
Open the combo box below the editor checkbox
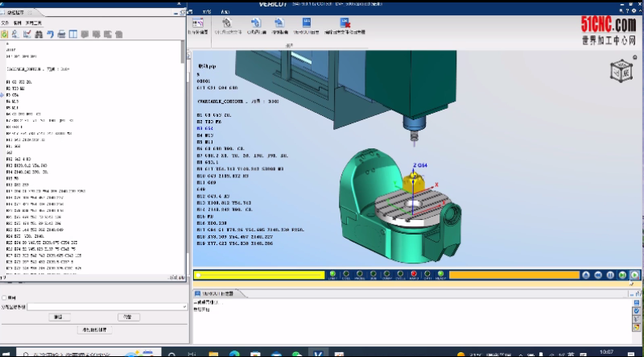(x=105, y=306)
